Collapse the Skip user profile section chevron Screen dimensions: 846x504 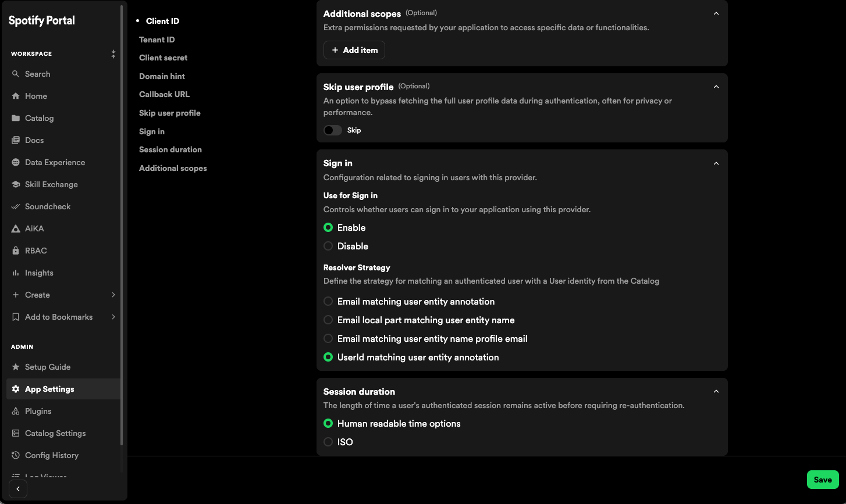coord(716,87)
